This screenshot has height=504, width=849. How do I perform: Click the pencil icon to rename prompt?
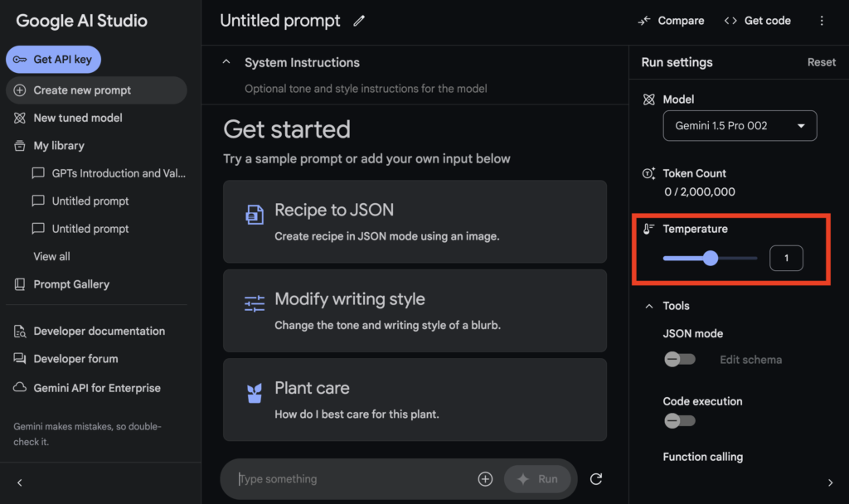pos(359,21)
